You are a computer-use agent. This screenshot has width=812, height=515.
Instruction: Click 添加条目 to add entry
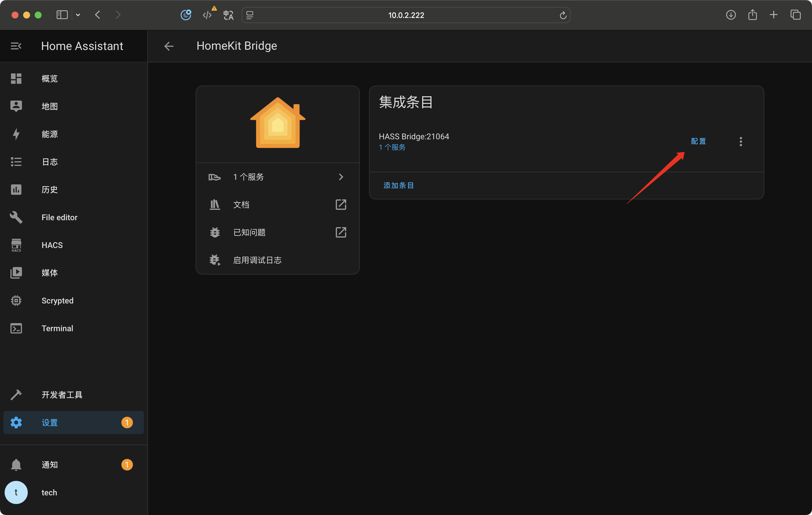398,186
